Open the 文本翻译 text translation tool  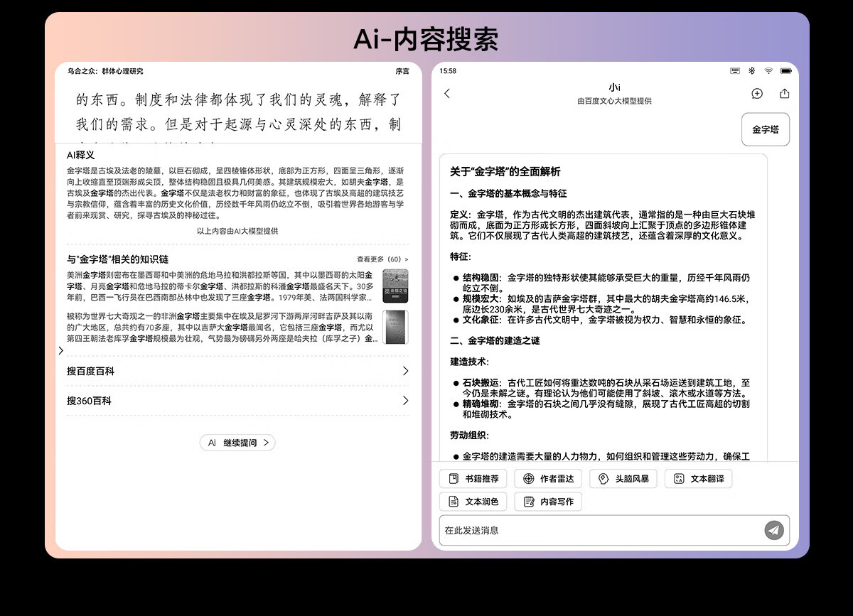(698, 479)
